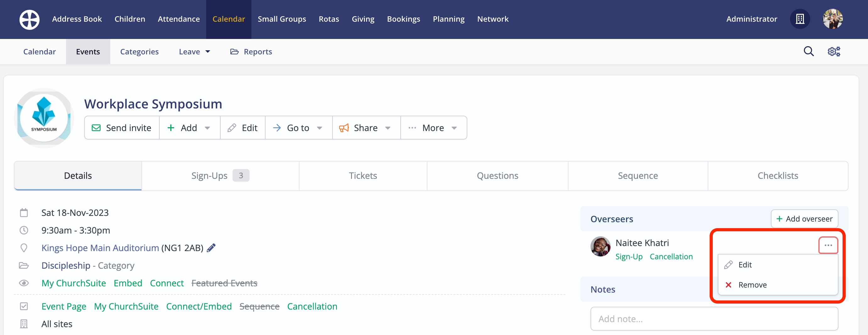The image size is (868, 335).
Task: Click the My ChurchSuite visibility link
Action: [74, 283]
